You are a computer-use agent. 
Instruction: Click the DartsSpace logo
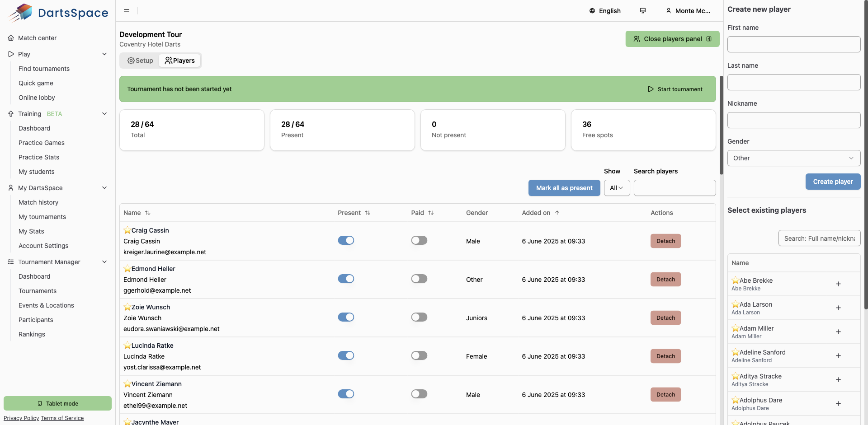click(58, 13)
